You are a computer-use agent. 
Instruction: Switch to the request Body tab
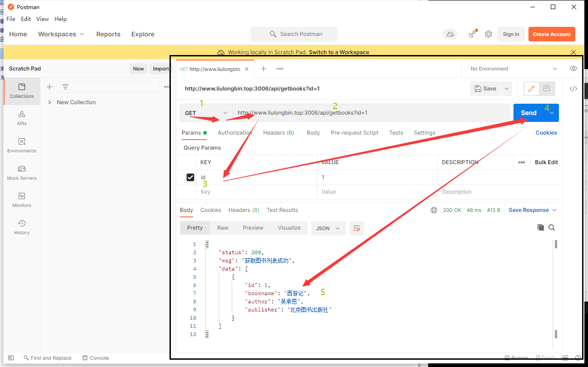click(x=313, y=133)
